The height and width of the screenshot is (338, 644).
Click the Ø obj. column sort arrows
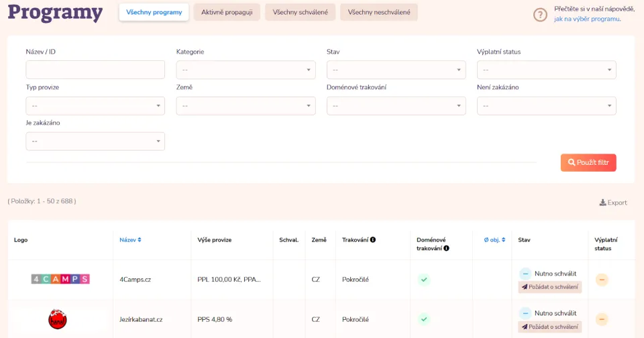point(504,240)
